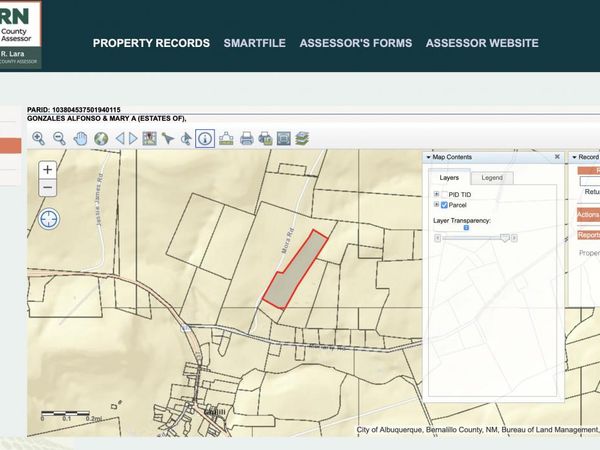Select the zoom out magnifier tool
The width and height of the screenshot is (600, 450).
coord(59,139)
